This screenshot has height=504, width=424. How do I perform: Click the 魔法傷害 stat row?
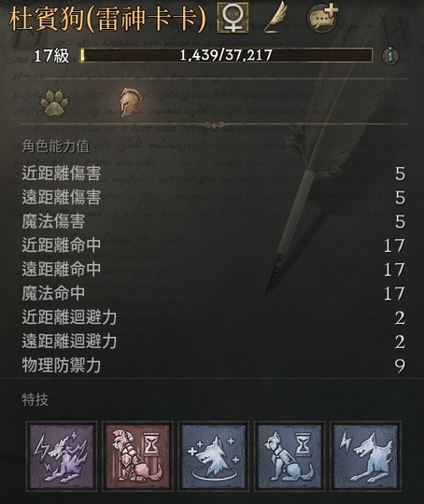click(214, 221)
